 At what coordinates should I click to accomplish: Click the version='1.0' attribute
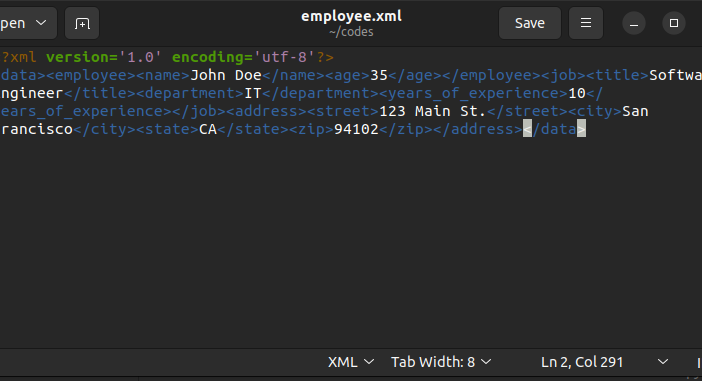(104, 57)
